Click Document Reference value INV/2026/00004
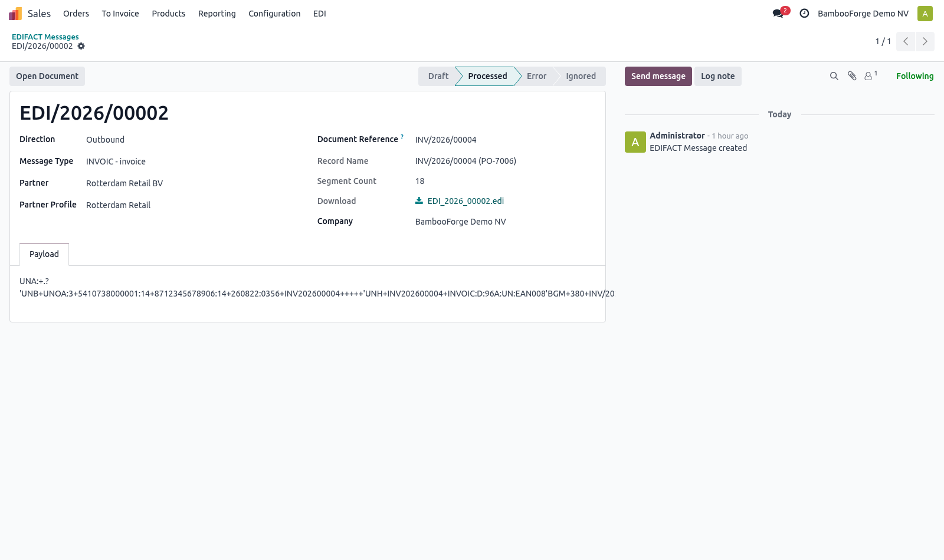 445,140
